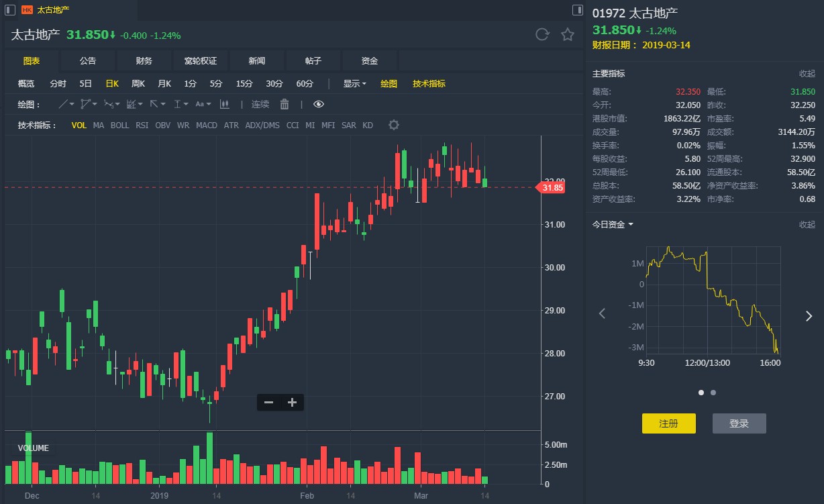Open the 新闻 tab

click(x=256, y=61)
